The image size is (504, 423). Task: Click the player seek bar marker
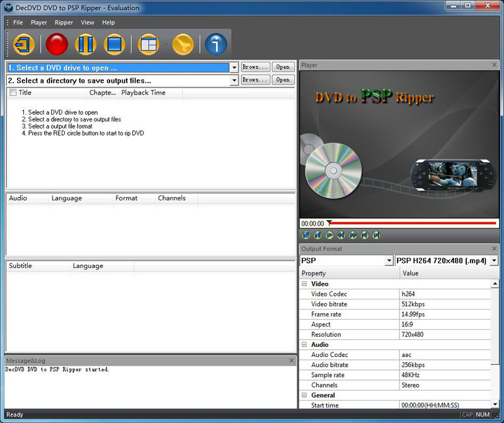point(329,223)
